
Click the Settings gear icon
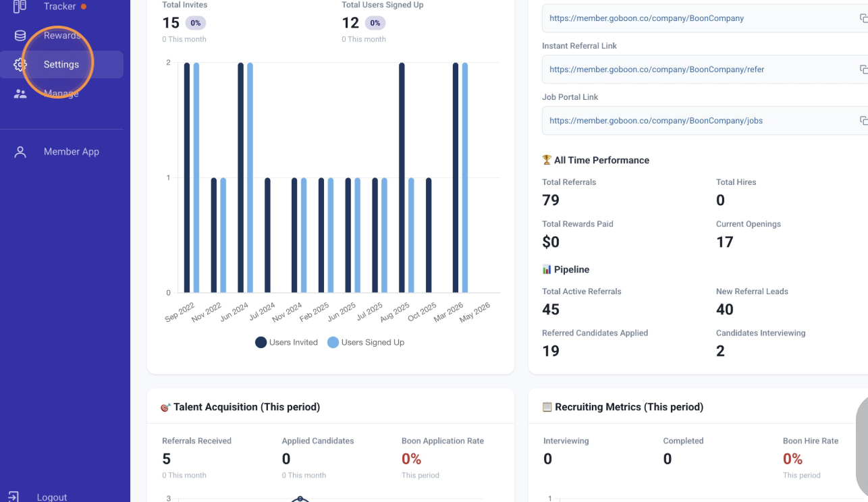(x=20, y=65)
